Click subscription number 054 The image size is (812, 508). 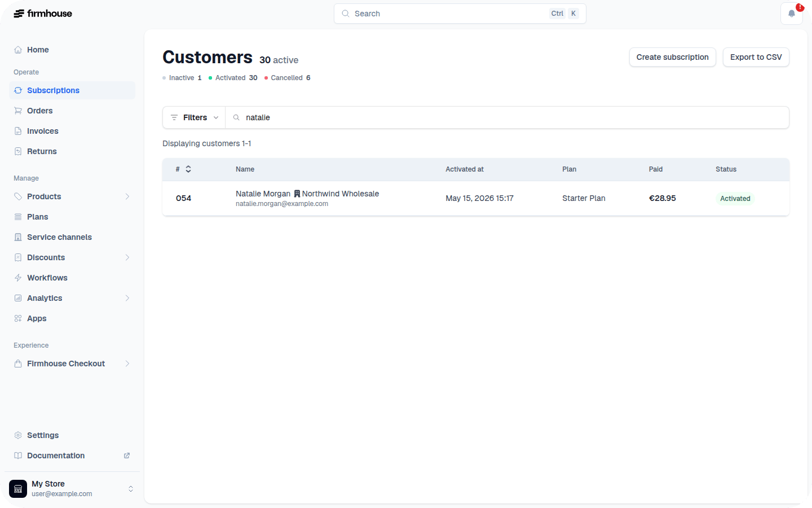click(183, 198)
